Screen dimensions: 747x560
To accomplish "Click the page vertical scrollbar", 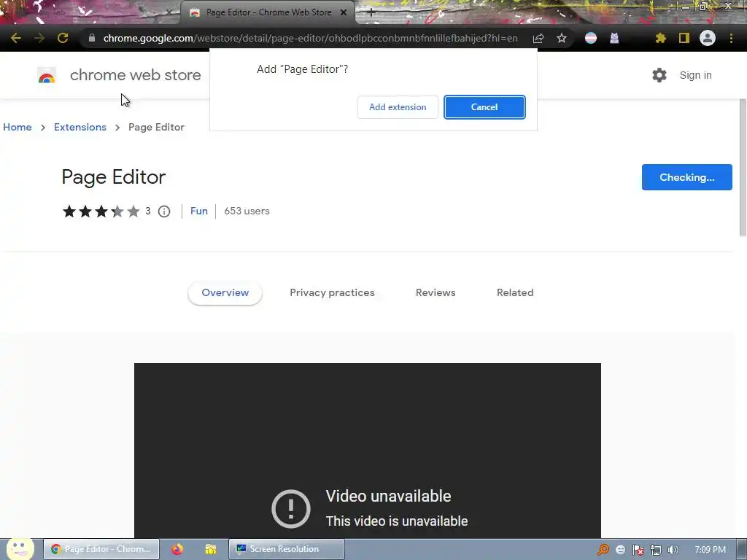I will click(742, 168).
